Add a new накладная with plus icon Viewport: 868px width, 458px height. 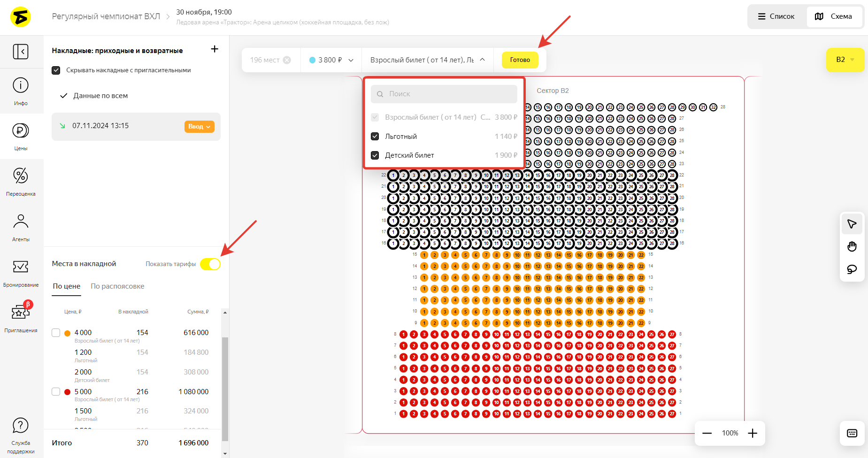[x=215, y=49]
